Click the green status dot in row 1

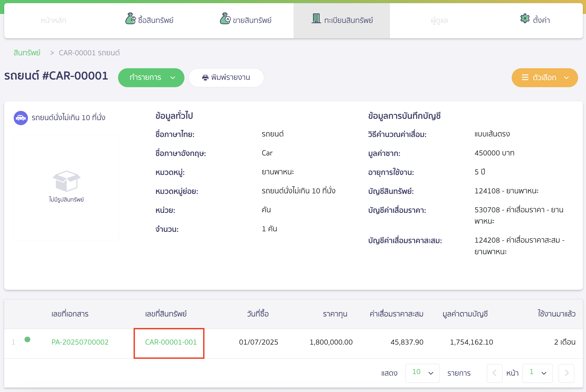(27, 340)
